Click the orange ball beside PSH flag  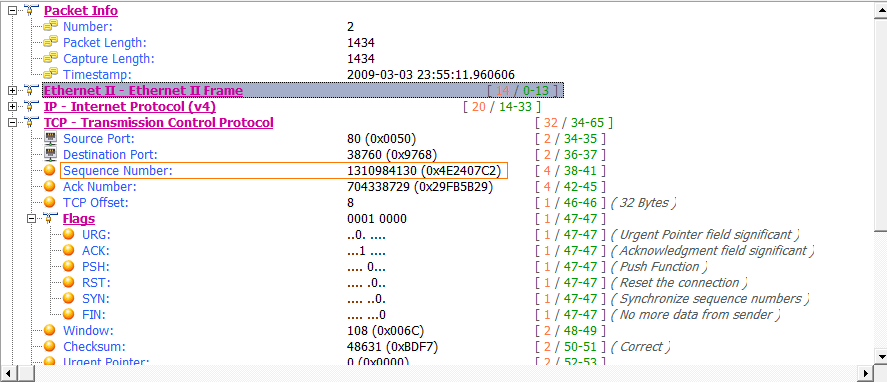click(x=69, y=266)
